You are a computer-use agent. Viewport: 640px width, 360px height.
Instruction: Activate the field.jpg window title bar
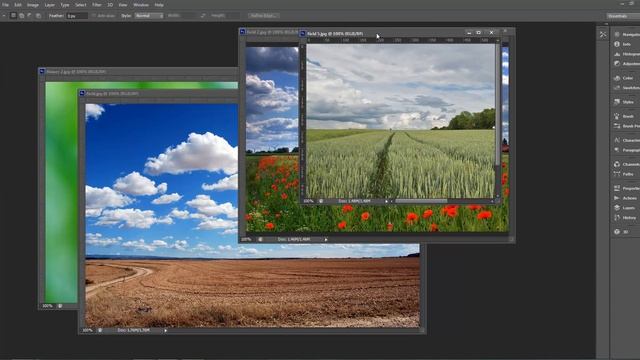(158, 93)
